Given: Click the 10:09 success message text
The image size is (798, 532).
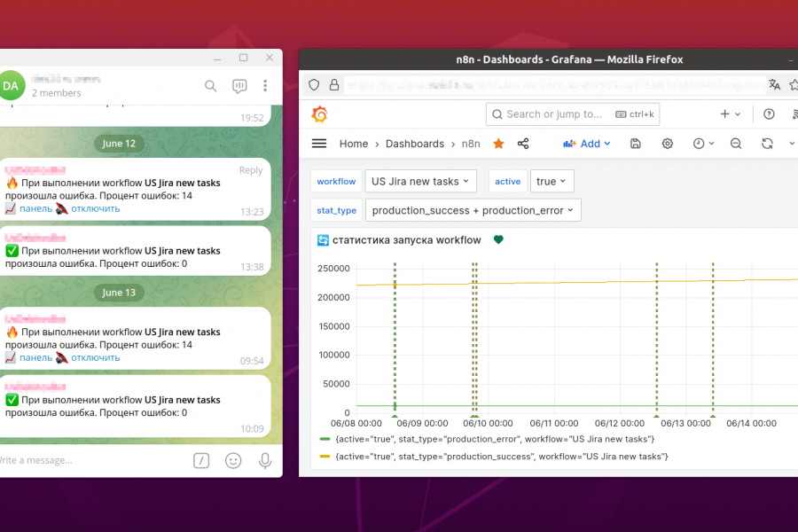Looking at the screenshot, I should [x=113, y=406].
